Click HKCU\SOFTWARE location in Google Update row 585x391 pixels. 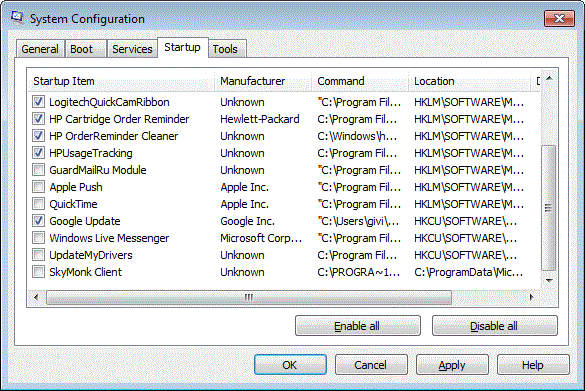coord(465,221)
